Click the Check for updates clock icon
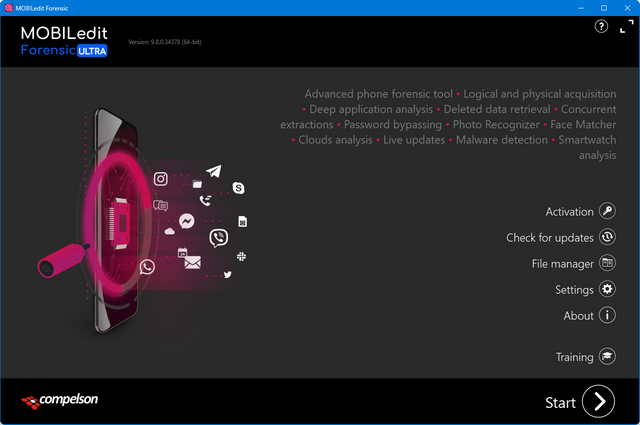Image resolution: width=640 pixels, height=425 pixels. tap(607, 237)
